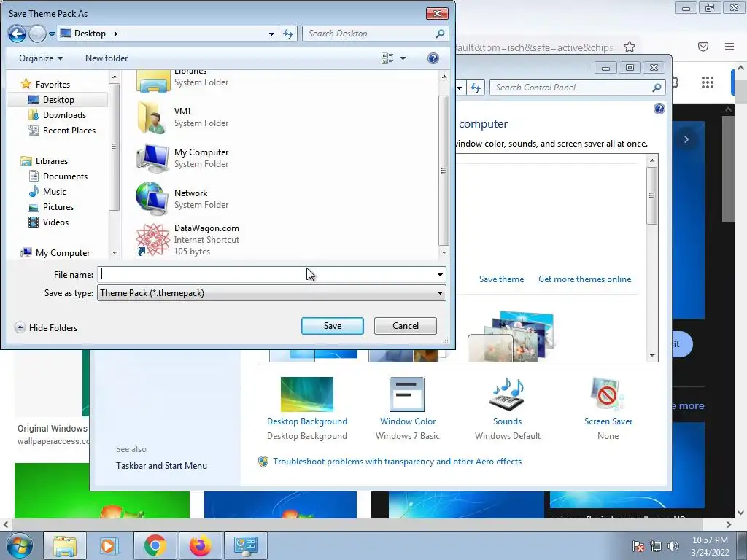Open the Organize dropdown menu
Image resolution: width=747 pixels, height=560 pixels.
[41, 58]
